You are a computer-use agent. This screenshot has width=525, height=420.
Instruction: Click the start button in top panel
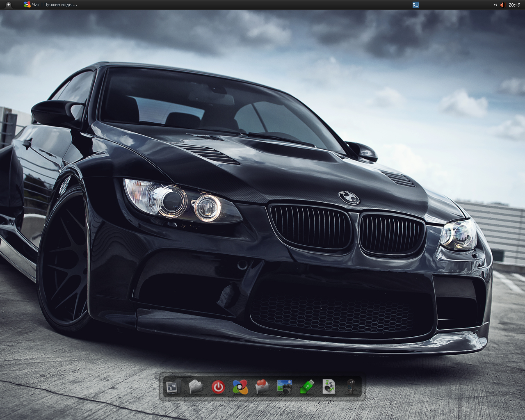coord(9,5)
